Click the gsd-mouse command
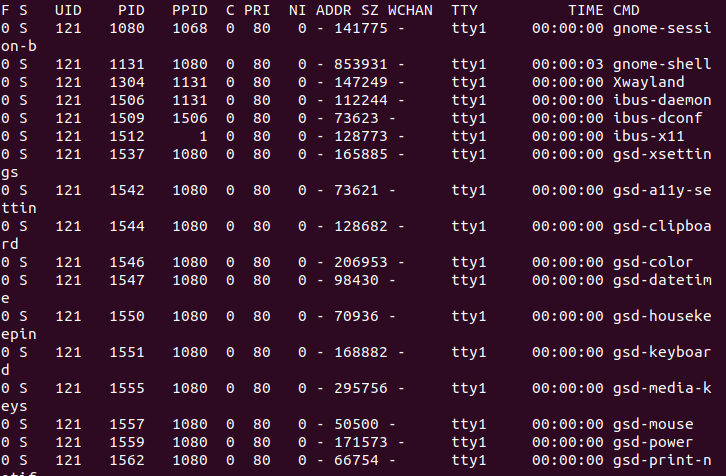 653,424
